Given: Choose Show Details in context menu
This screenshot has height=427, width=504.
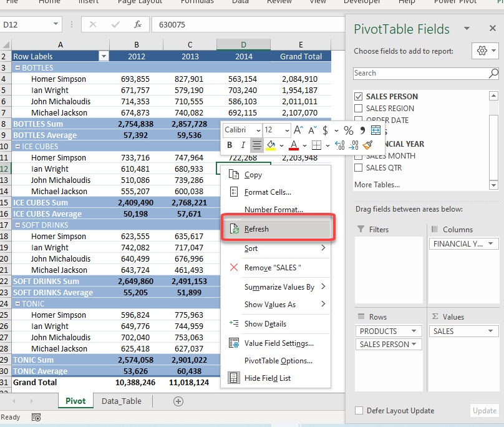Looking at the screenshot, I should pyautogui.click(x=276, y=324).
